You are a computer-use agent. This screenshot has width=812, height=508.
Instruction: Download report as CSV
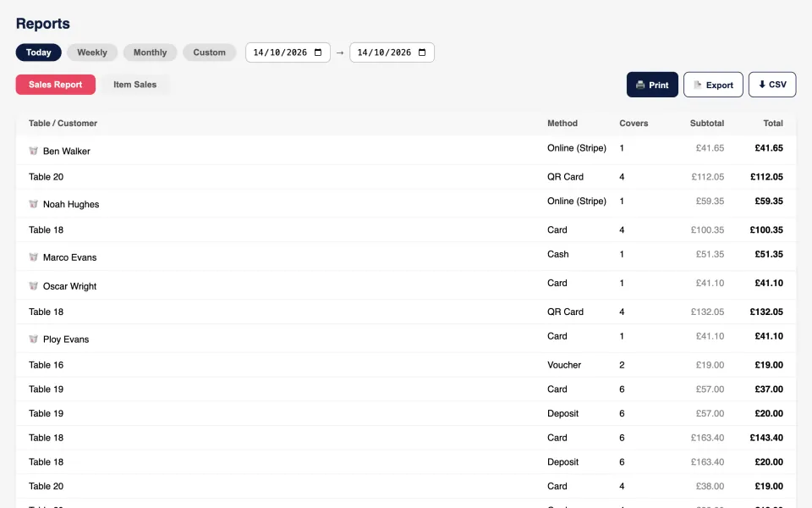click(x=772, y=85)
